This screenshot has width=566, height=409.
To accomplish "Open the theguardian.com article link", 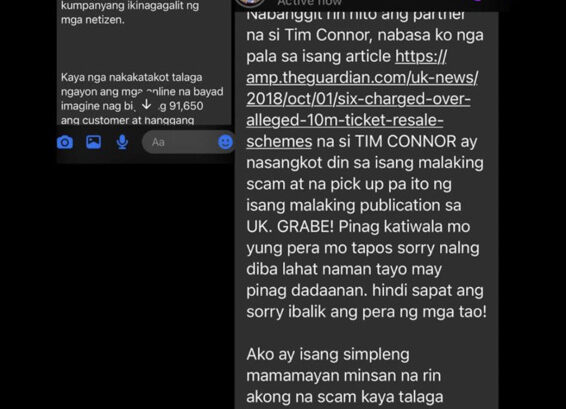I will click(x=362, y=99).
